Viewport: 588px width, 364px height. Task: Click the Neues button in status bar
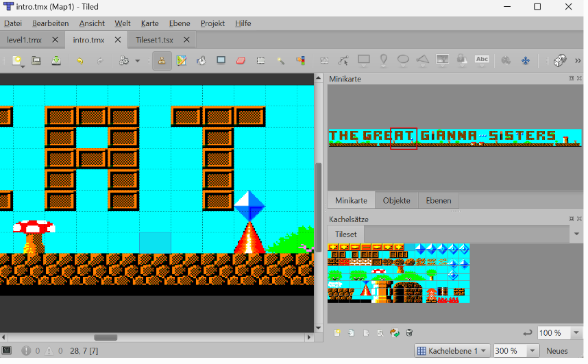(x=556, y=351)
